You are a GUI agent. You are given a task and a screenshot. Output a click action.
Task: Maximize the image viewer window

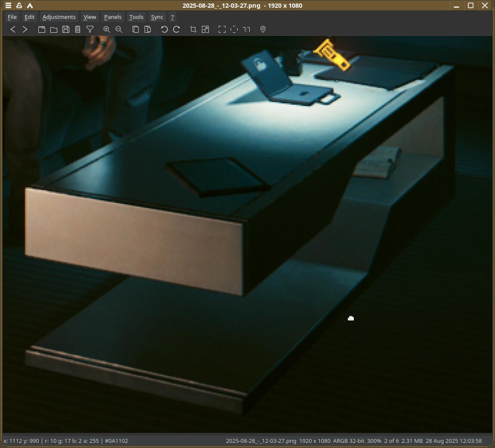(x=471, y=6)
